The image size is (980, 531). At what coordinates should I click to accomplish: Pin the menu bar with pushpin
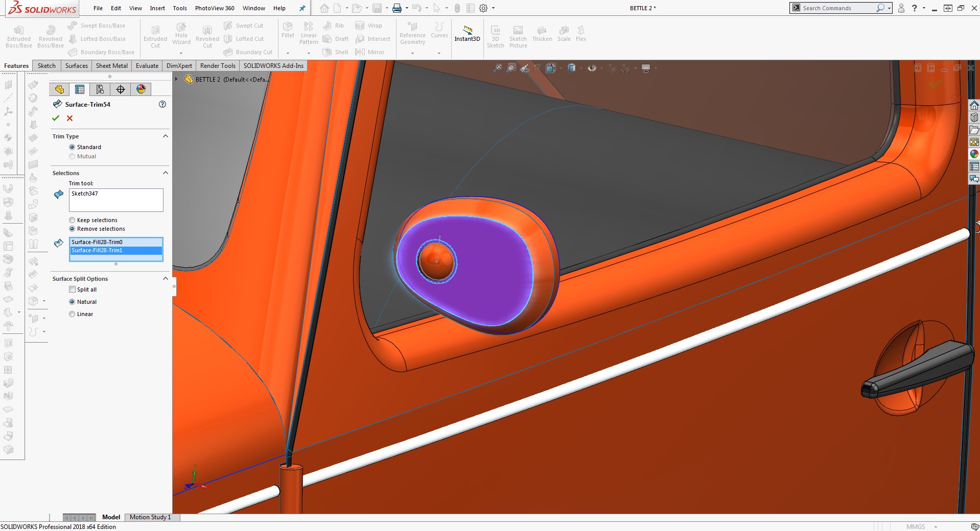[302, 8]
